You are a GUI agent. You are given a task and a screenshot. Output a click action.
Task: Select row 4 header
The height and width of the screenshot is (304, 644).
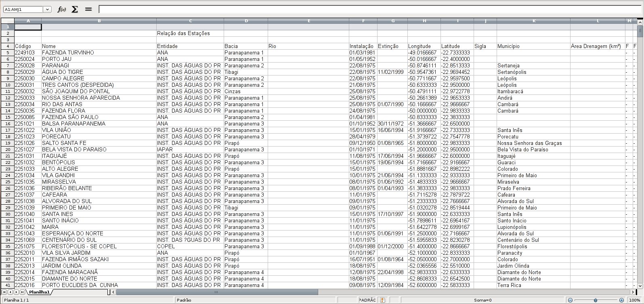tap(8, 46)
